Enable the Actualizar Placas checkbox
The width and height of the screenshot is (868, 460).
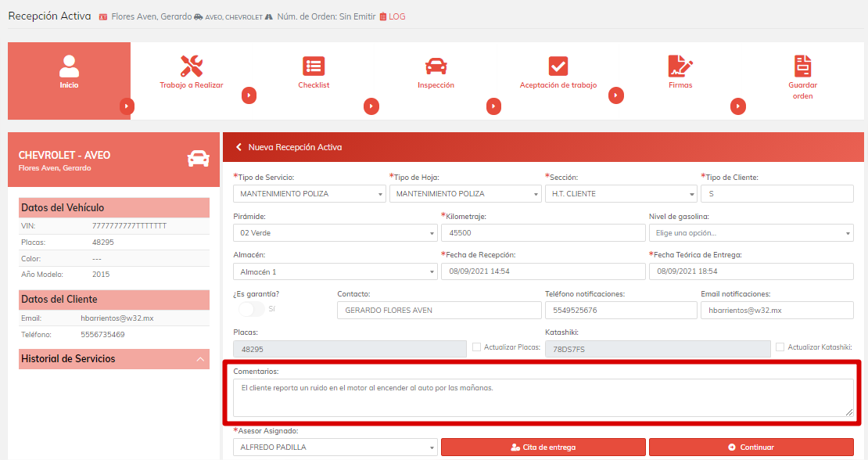[x=477, y=347]
